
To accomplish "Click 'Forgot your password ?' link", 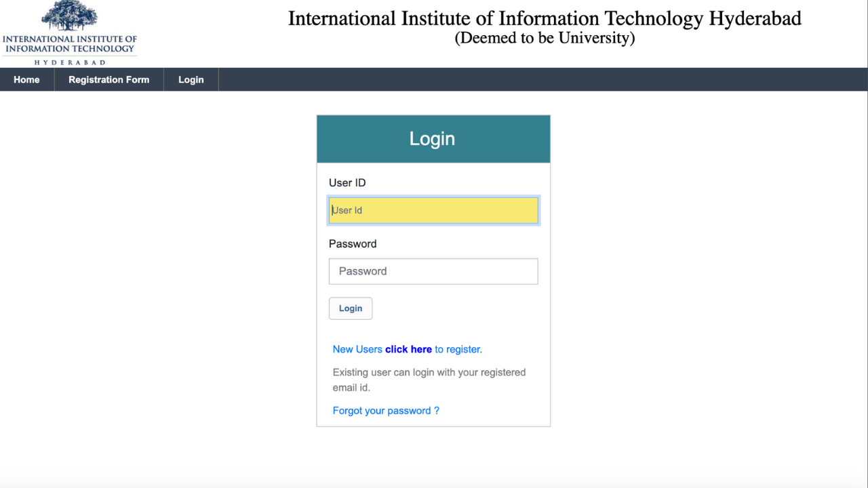I will tap(386, 410).
